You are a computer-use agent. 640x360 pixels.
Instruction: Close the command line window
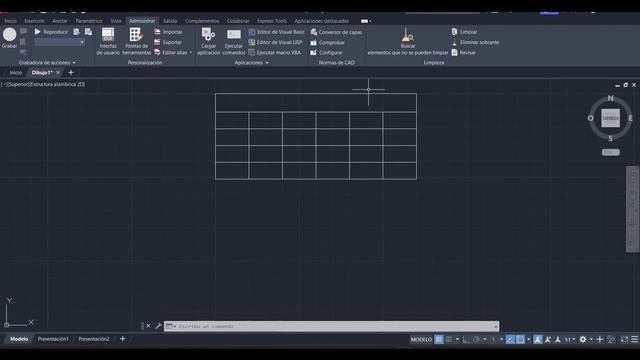coord(148,326)
